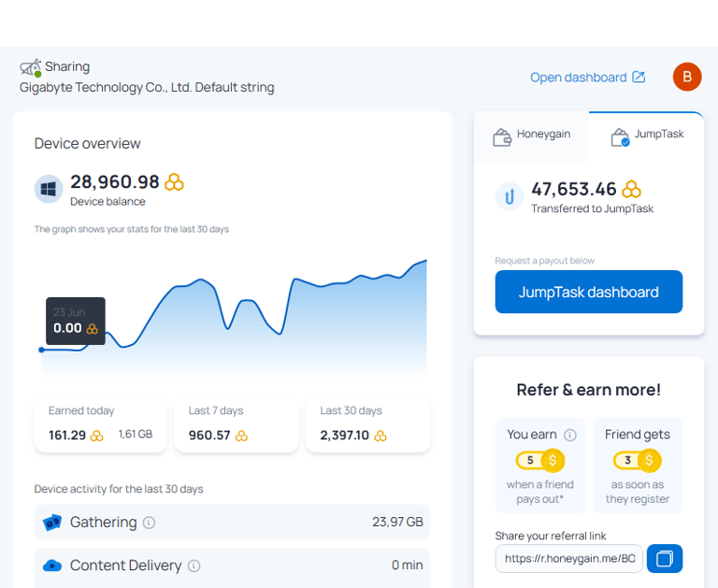Click the Friend gets reward card
Viewport: 718px width, 588px height.
pyautogui.click(x=638, y=466)
